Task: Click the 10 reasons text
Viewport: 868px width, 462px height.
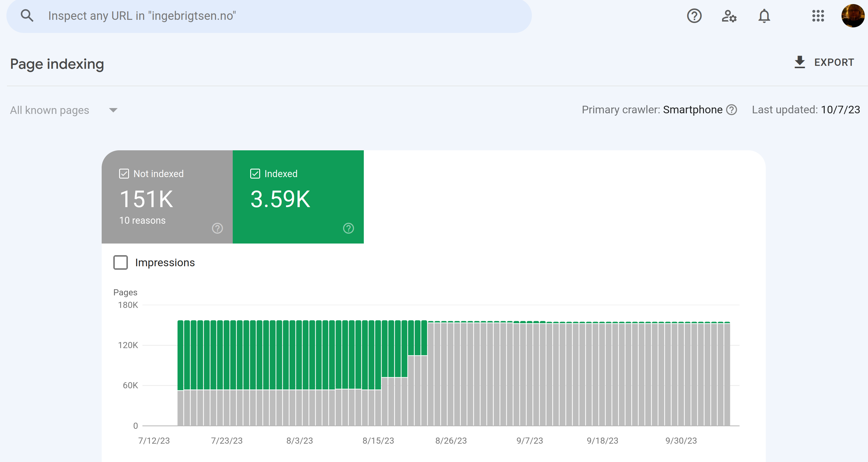Action: 142,221
